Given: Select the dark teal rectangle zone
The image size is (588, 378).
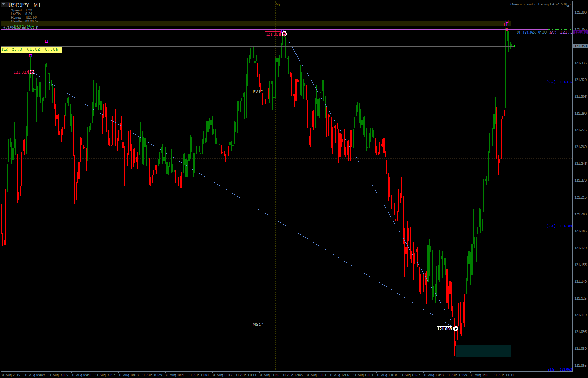Looking at the screenshot, I should tap(484, 351).
